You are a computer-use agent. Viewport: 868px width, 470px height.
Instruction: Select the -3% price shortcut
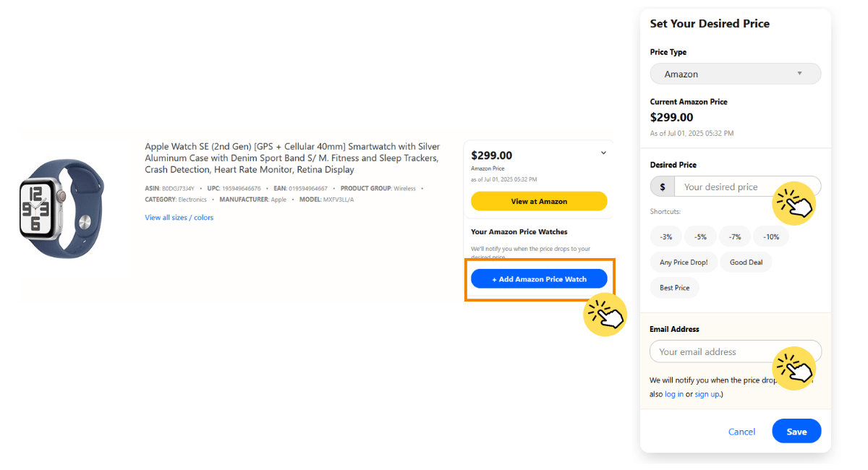click(x=665, y=236)
